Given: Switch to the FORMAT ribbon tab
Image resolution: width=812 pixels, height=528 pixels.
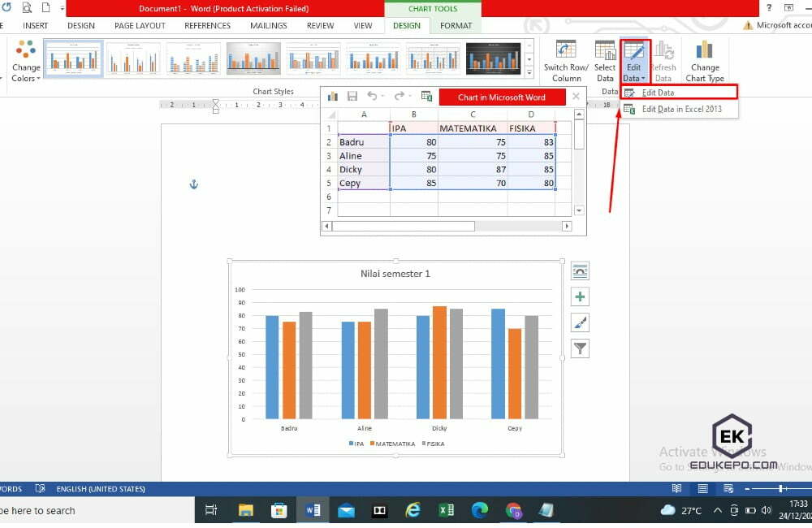Looking at the screenshot, I should pos(456,25).
